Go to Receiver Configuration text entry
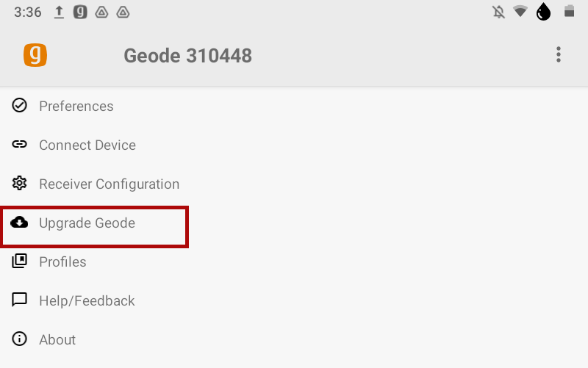This screenshot has width=588, height=368. click(x=109, y=184)
